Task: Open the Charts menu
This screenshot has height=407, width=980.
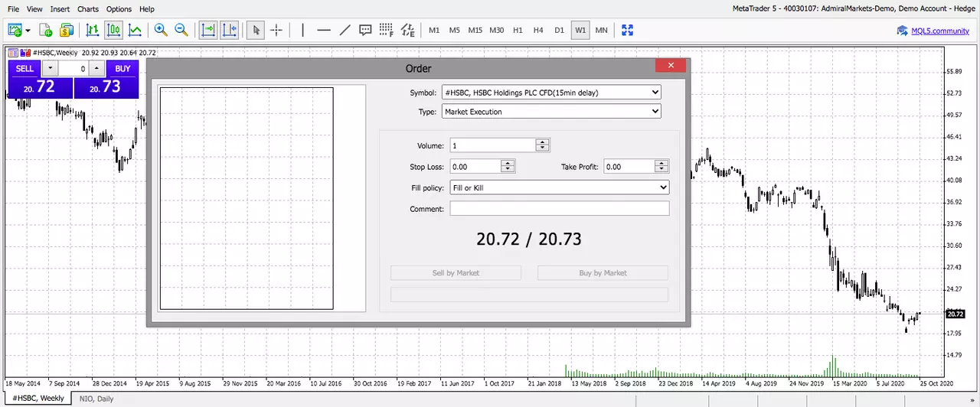Action: click(x=88, y=9)
